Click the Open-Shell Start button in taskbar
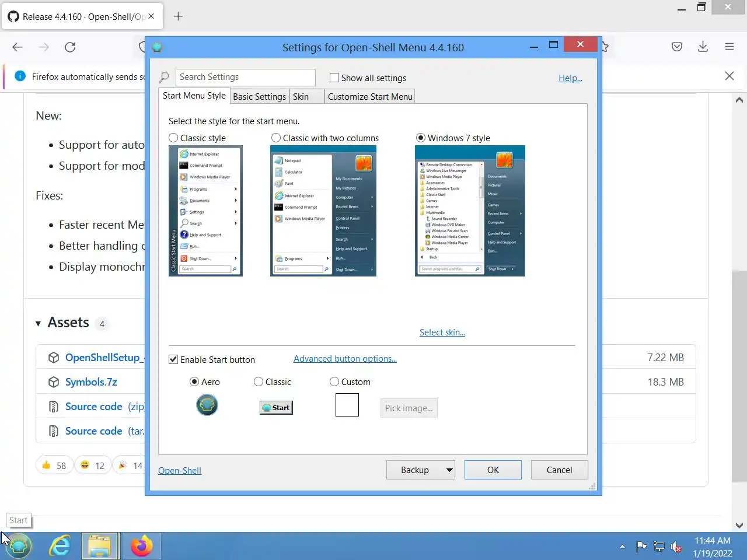Screen dimensions: 747x560 (18, 547)
